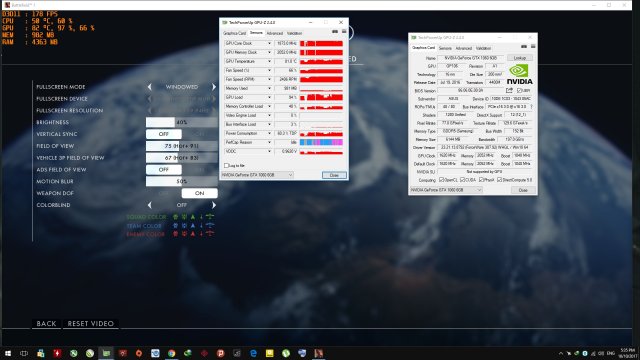Select next Fullscreen Mode with right arrow
640x360 pixels.
pyautogui.click(x=213, y=87)
